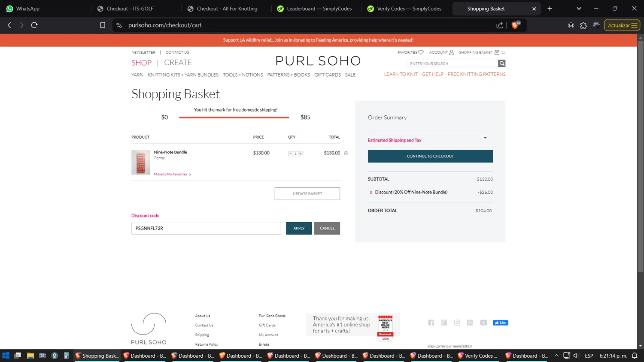
Task: Click the search magnifier button
Action: pyautogui.click(x=501, y=63)
